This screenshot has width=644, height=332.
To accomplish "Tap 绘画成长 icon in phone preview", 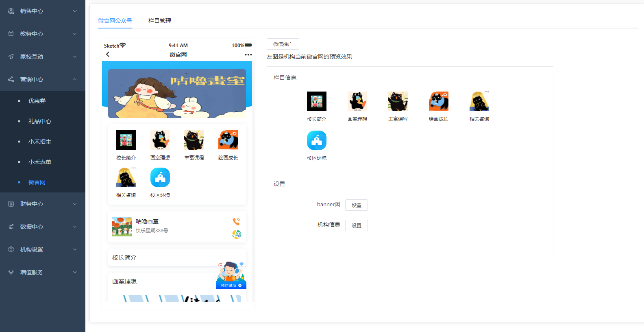I will [x=228, y=140].
